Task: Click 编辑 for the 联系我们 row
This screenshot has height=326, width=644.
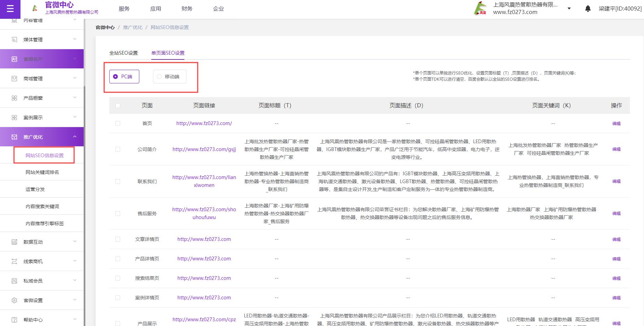Action: click(616, 181)
